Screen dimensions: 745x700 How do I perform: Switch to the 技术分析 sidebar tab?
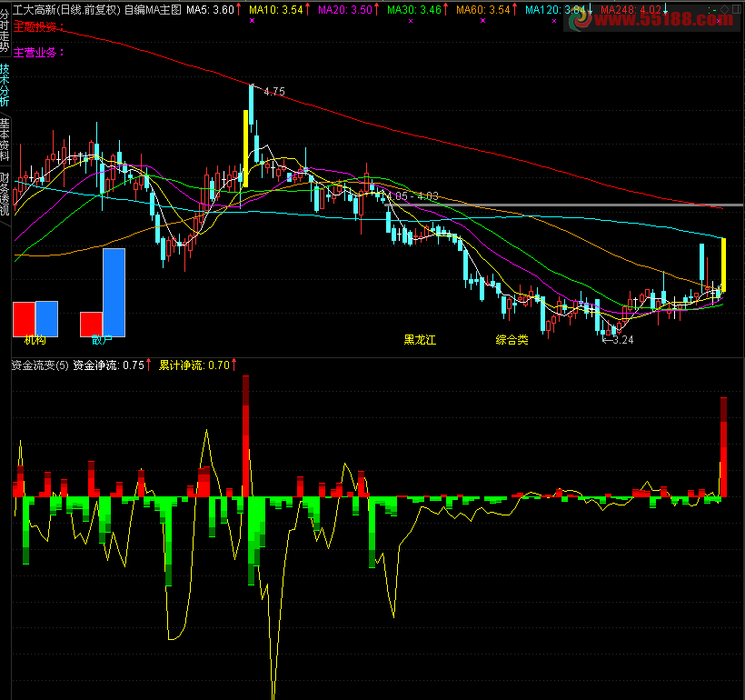tap(5, 85)
